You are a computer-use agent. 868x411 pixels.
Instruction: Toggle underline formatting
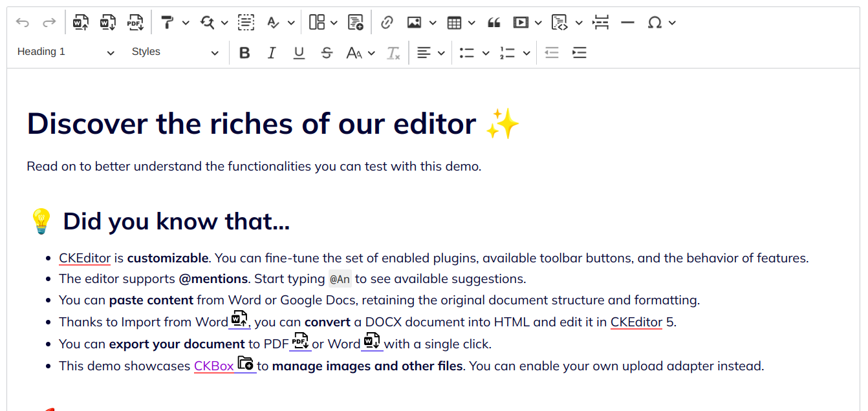(299, 53)
